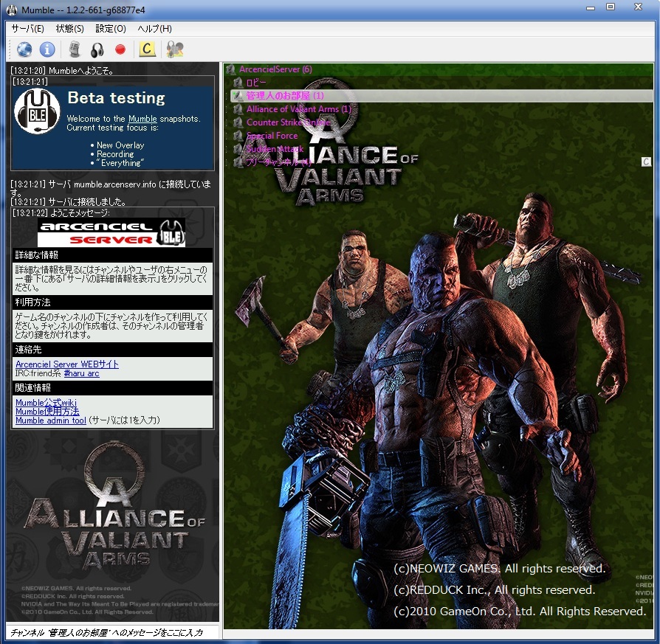Select the 管理人のお部屋 (1) channel
Screen dimensions: 660x644
(x=285, y=96)
